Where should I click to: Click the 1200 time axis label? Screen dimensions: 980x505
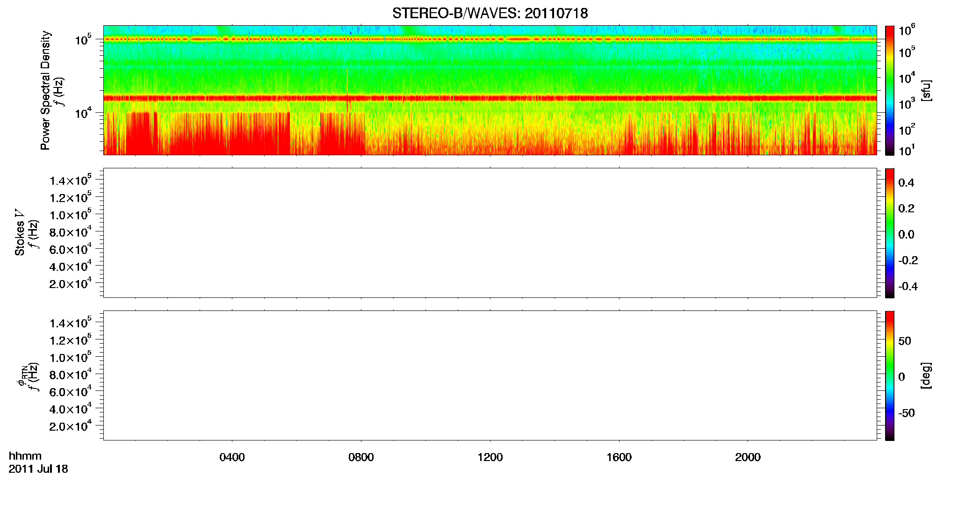[490, 457]
